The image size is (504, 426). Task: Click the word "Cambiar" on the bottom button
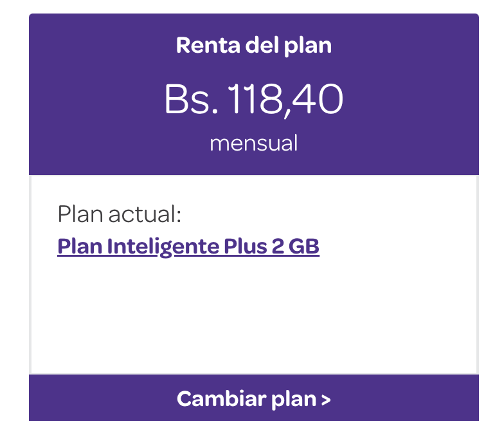(x=212, y=399)
